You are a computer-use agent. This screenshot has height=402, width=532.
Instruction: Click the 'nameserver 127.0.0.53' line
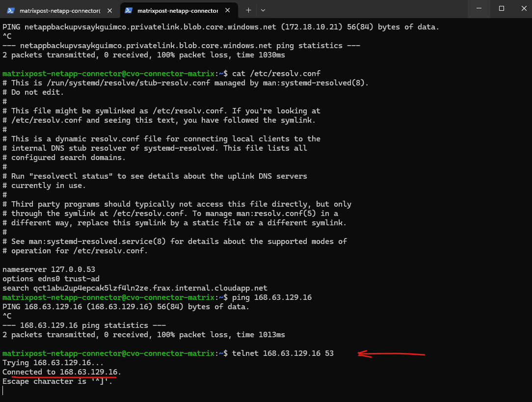tap(49, 269)
